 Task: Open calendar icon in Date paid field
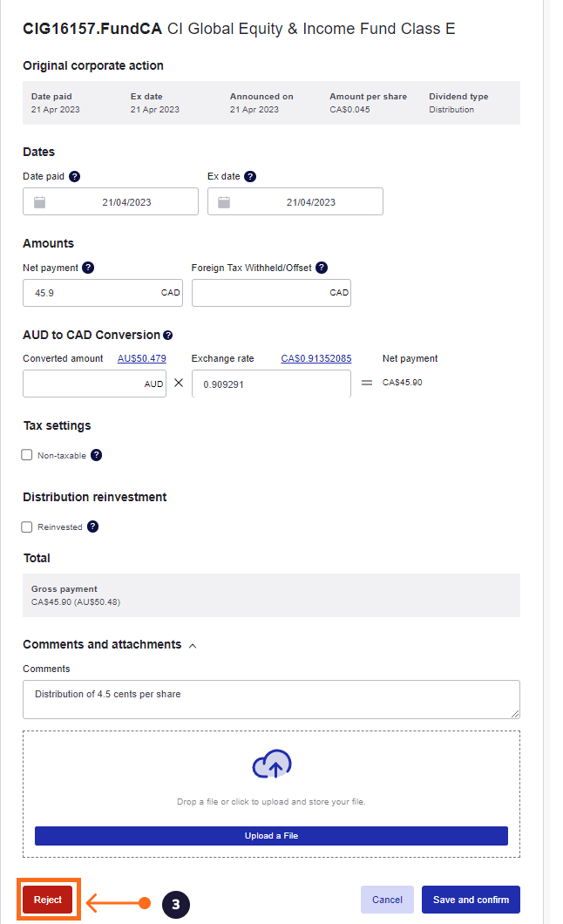coord(39,202)
